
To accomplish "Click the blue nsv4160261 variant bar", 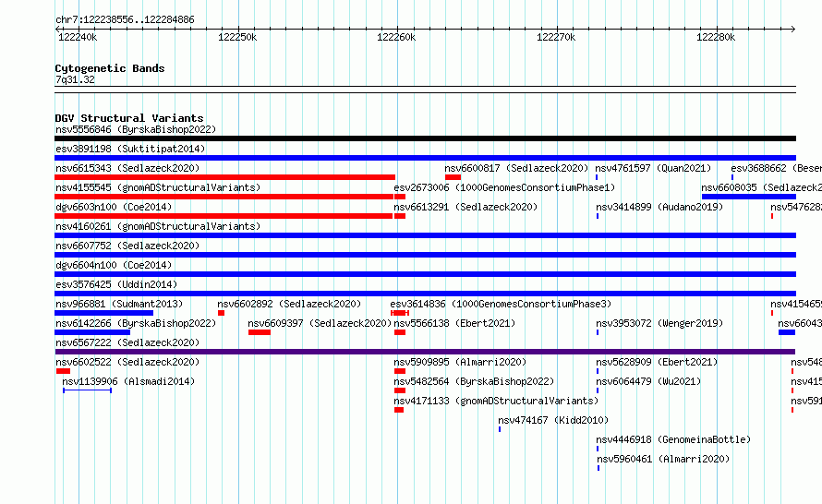I will coord(425,235).
